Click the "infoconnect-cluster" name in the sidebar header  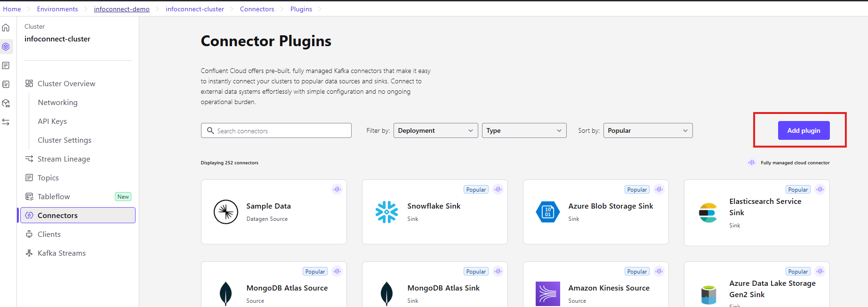tap(57, 39)
